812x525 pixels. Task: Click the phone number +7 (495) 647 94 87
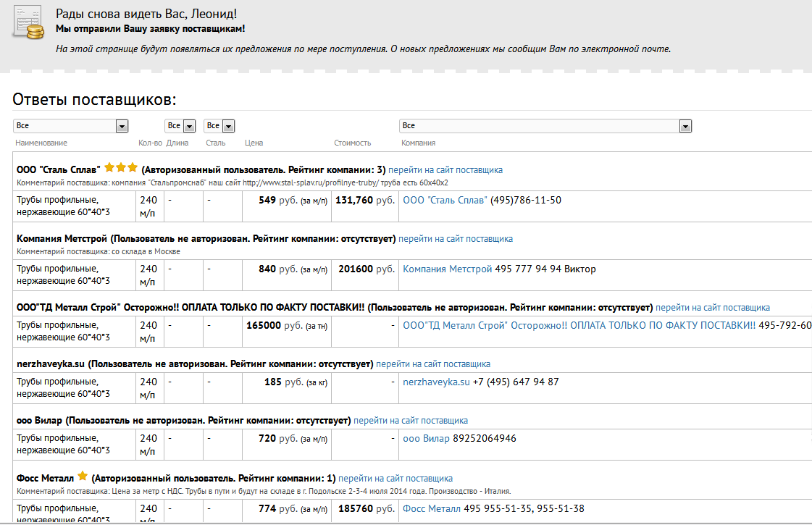click(x=516, y=382)
